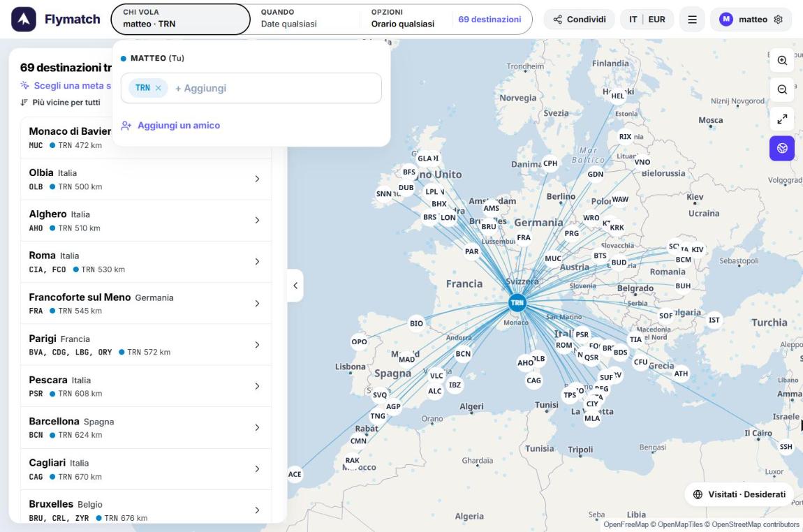The width and height of the screenshot is (803, 532).
Task: Expand map to fullscreen
Action: click(782, 119)
